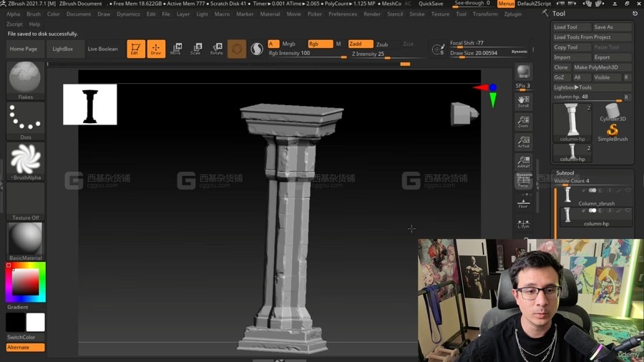Image resolution: width=644 pixels, height=362 pixels.
Task: Select SimpleBrush tool icon
Action: click(x=613, y=132)
